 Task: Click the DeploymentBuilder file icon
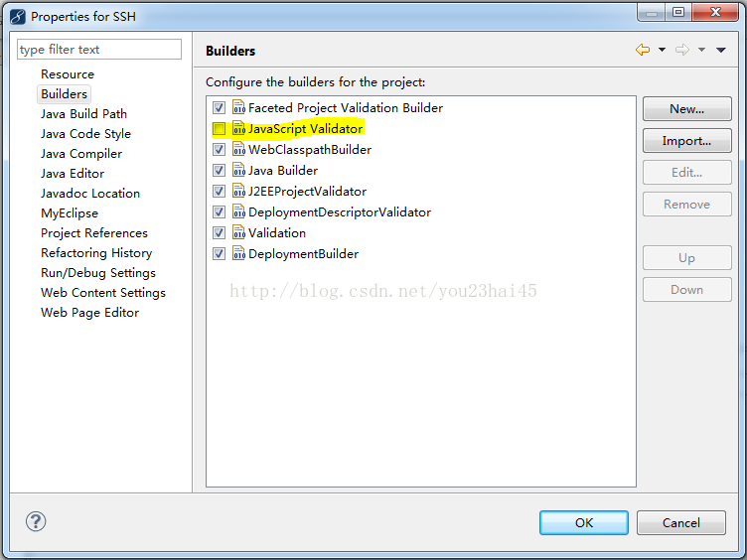point(238,253)
